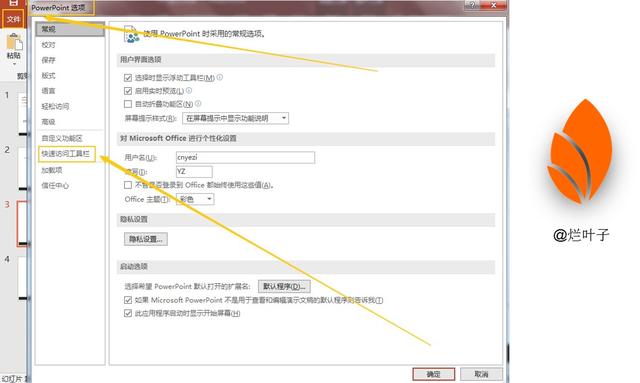Select the 轻松访问 category
The height and width of the screenshot is (383, 640).
point(55,106)
